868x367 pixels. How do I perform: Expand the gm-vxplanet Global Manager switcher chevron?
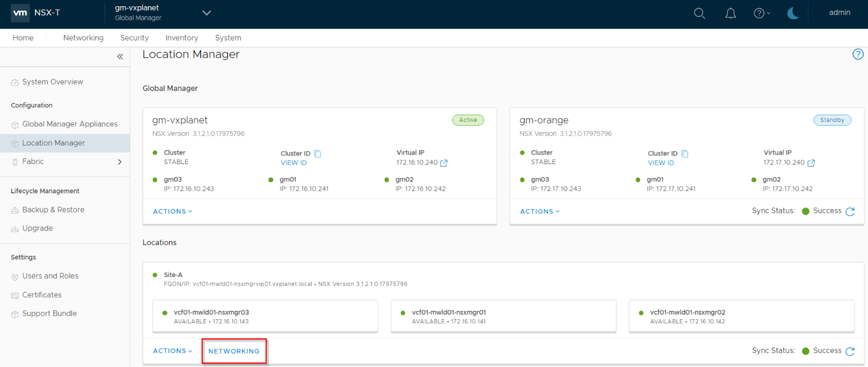[x=207, y=13]
